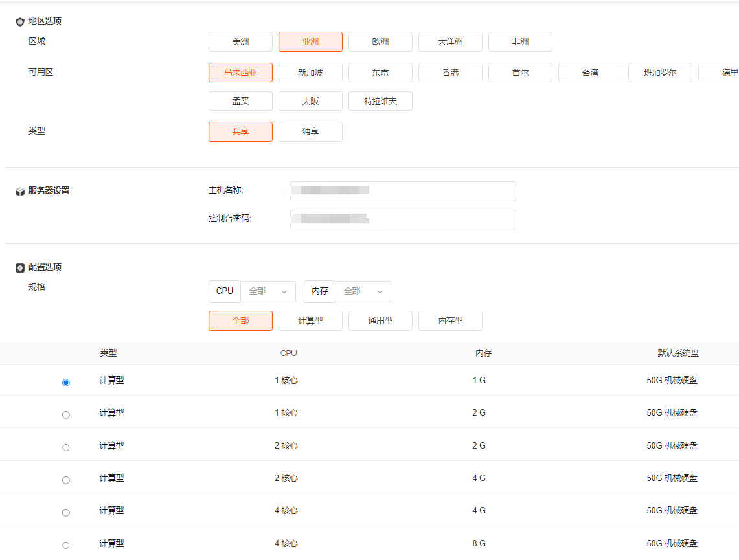Screen dimensions: 739x560
Task: Pick the 东京 availability zone
Action: (380, 73)
